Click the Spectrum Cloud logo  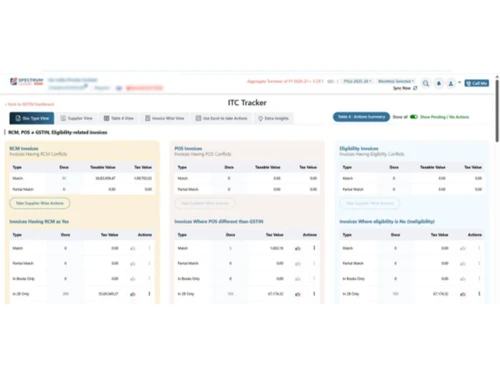pos(27,82)
